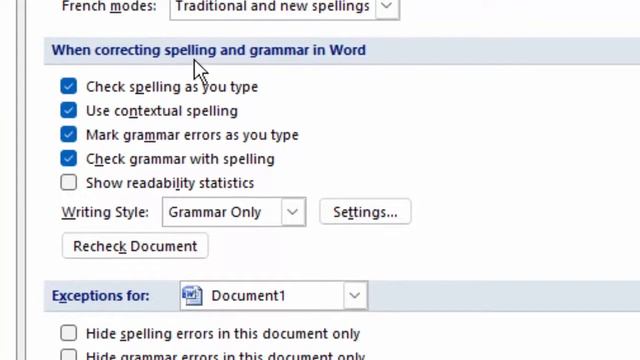Click the Document1 name in Exceptions box
Viewport: 640px width, 360px height.
tap(248, 296)
